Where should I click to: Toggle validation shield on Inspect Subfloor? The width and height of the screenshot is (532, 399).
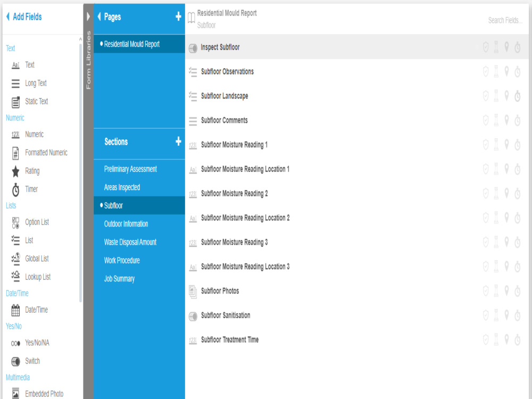(x=486, y=47)
